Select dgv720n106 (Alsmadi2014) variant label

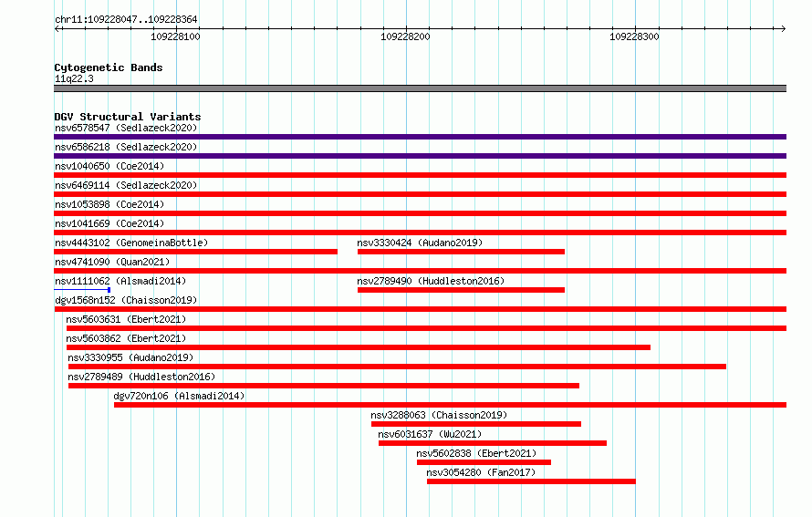179,396
